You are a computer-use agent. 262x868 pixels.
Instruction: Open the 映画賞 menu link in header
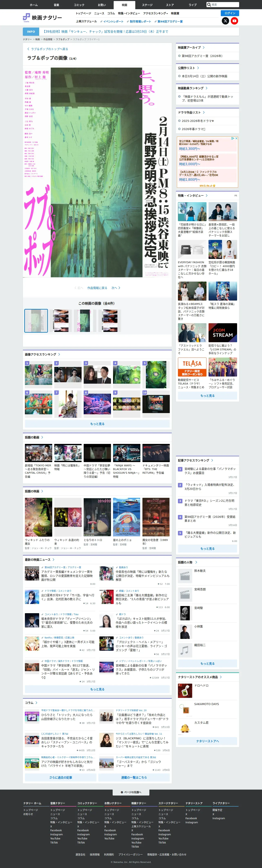[175, 13]
